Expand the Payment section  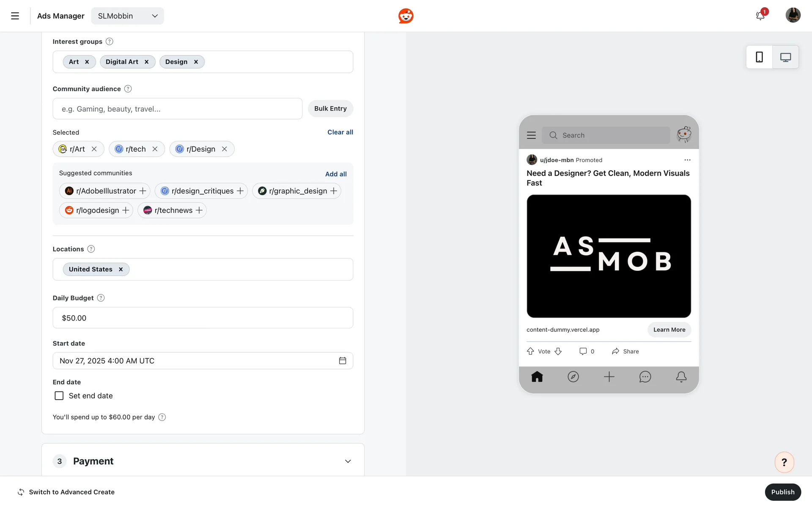[x=348, y=461]
